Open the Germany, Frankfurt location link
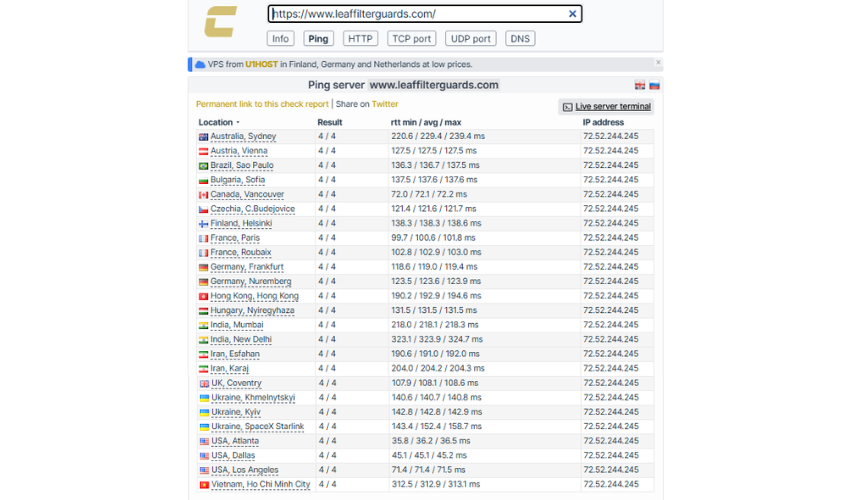This screenshot has width=848, height=500. click(247, 267)
